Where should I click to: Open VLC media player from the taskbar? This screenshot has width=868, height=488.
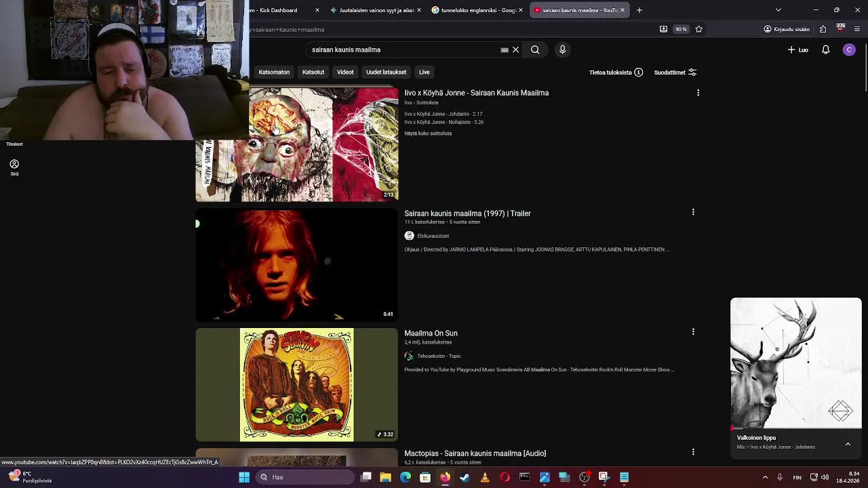(485, 477)
